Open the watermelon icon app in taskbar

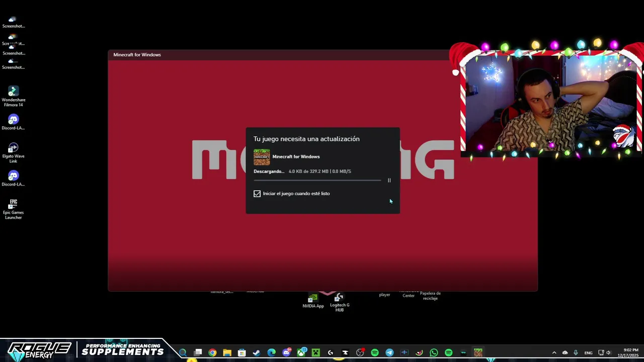click(x=419, y=353)
